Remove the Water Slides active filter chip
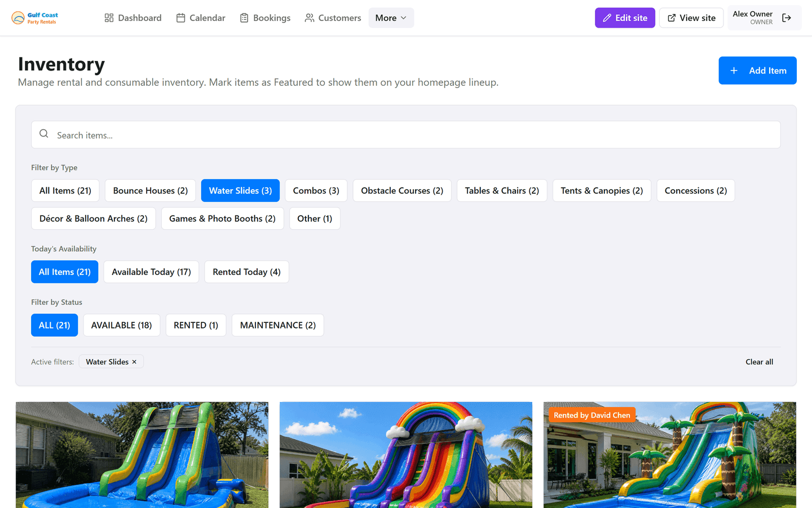The image size is (812, 508). [x=134, y=362]
